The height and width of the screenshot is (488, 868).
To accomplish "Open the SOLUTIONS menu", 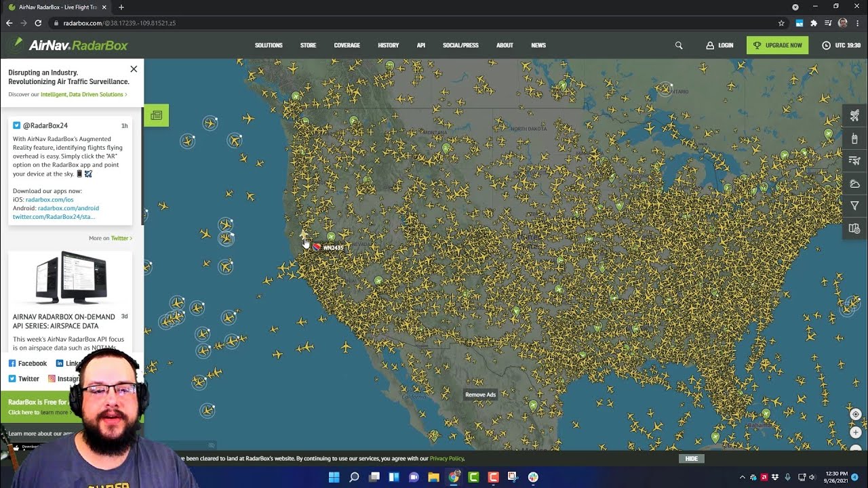I will [269, 45].
